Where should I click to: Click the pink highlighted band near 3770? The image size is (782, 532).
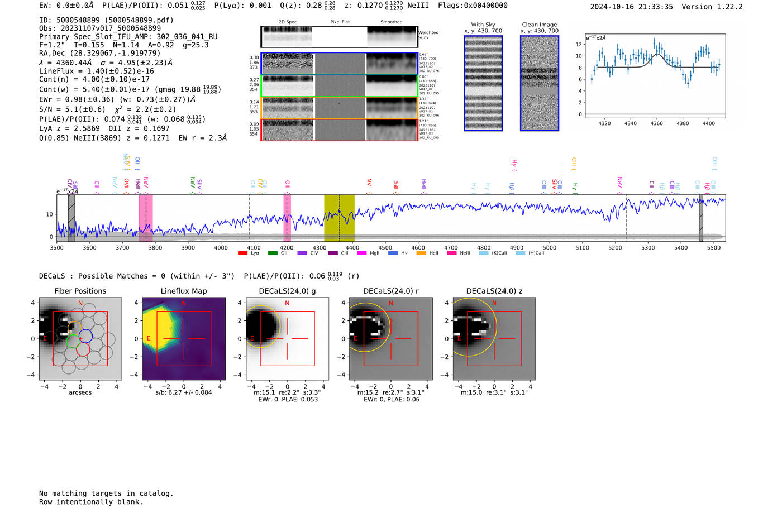pos(146,218)
